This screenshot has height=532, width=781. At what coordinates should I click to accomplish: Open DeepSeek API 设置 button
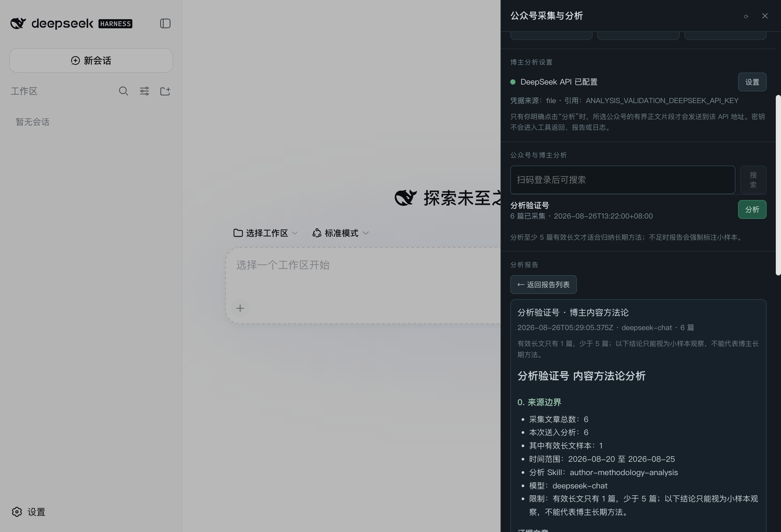tap(752, 82)
